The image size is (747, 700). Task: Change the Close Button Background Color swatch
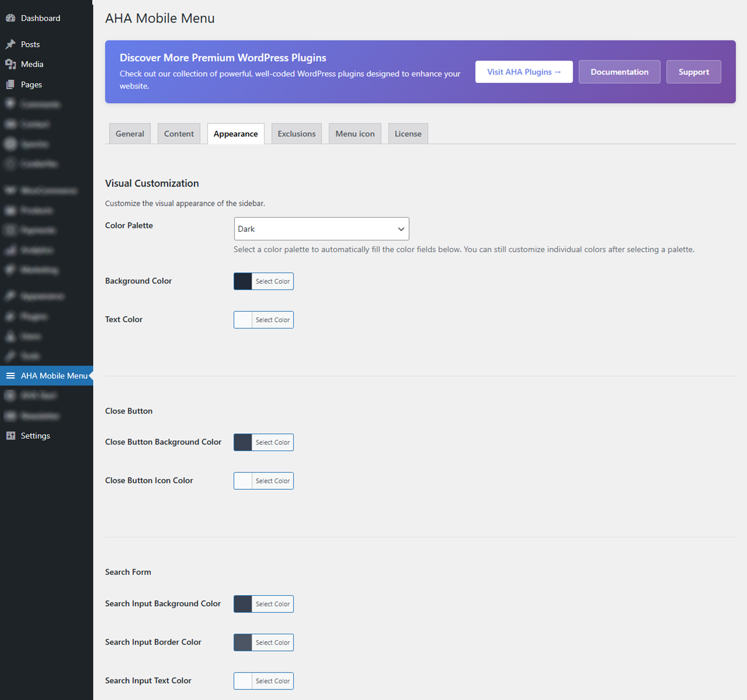point(243,443)
